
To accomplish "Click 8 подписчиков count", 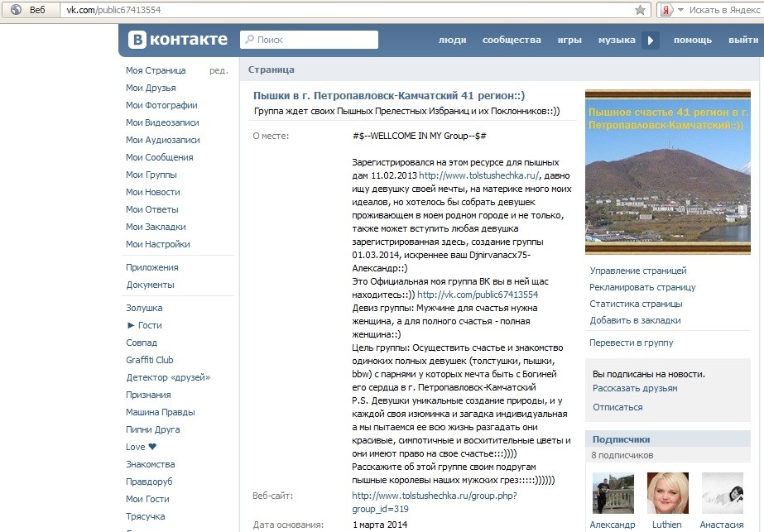I will click(622, 456).
